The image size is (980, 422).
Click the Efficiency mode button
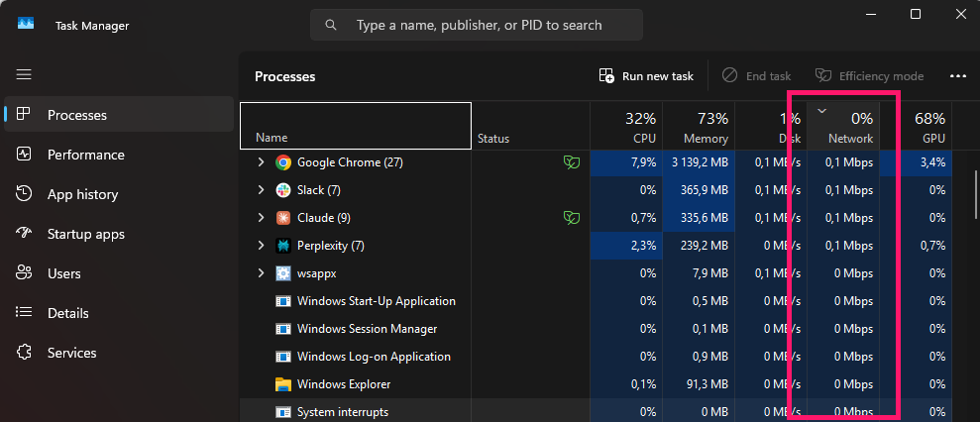click(x=869, y=75)
